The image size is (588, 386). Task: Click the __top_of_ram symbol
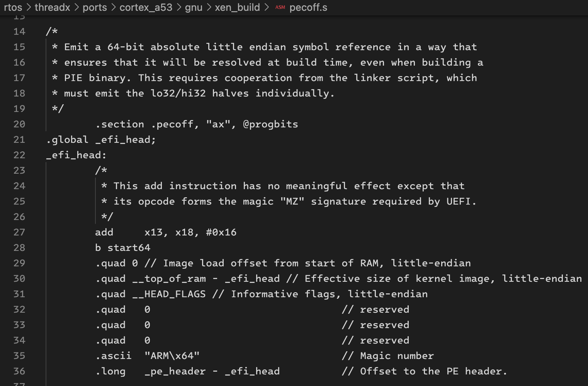tap(169, 279)
